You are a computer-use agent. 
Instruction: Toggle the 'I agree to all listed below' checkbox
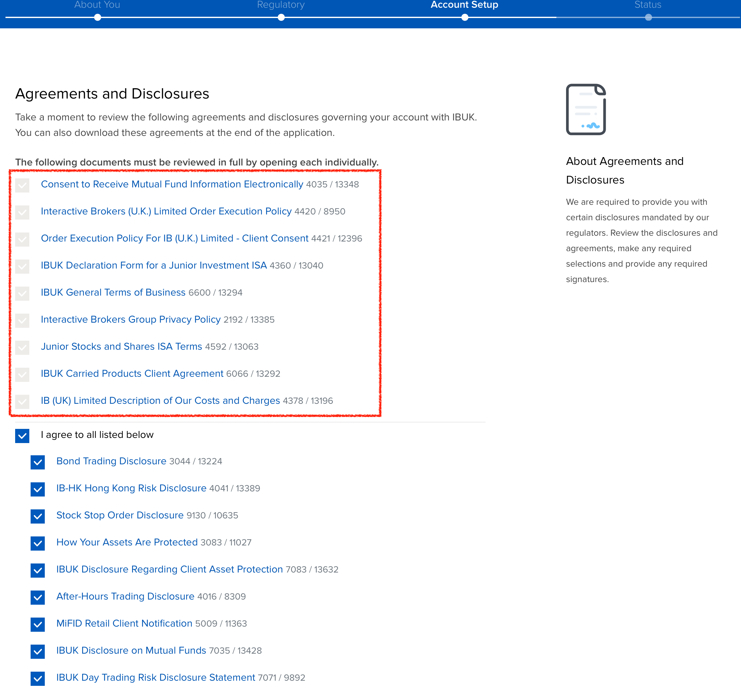click(23, 435)
